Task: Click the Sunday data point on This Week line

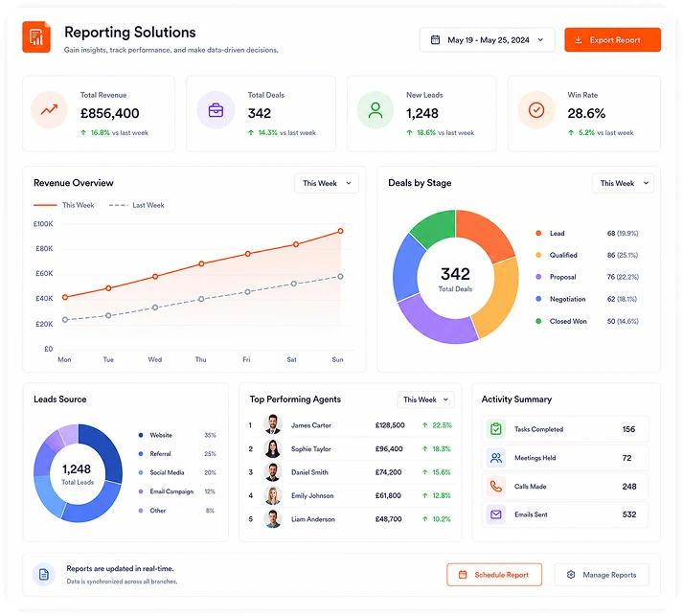Action: (x=341, y=231)
